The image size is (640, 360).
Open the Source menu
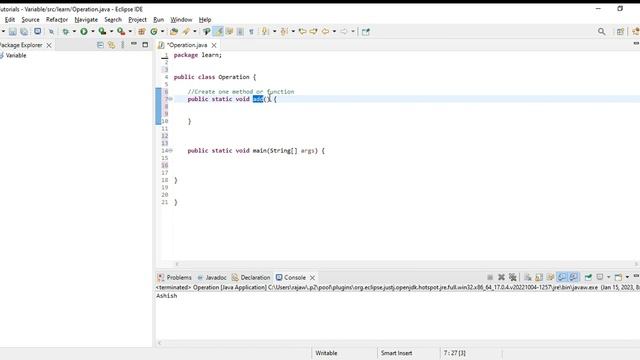pos(31,20)
